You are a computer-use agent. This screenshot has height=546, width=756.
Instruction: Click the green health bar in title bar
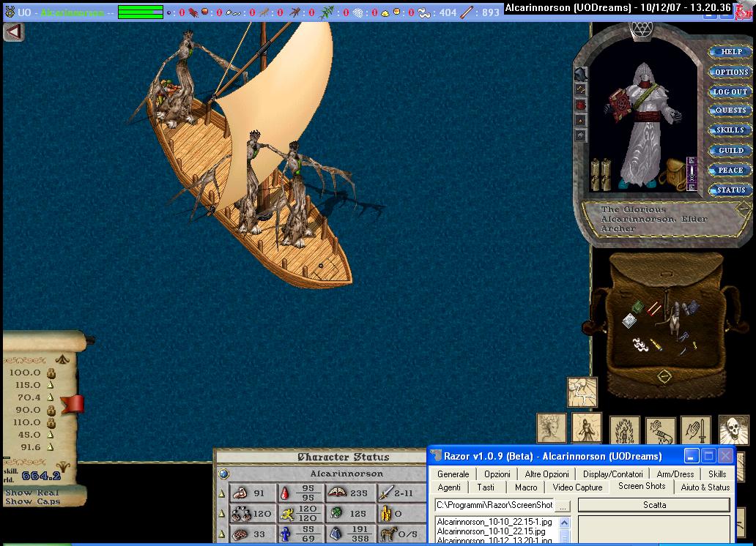(x=141, y=12)
